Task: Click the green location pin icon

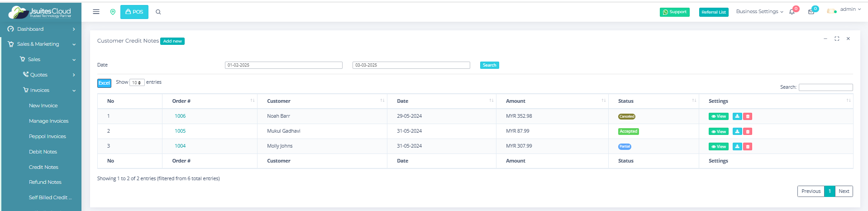Action: pos(113,12)
